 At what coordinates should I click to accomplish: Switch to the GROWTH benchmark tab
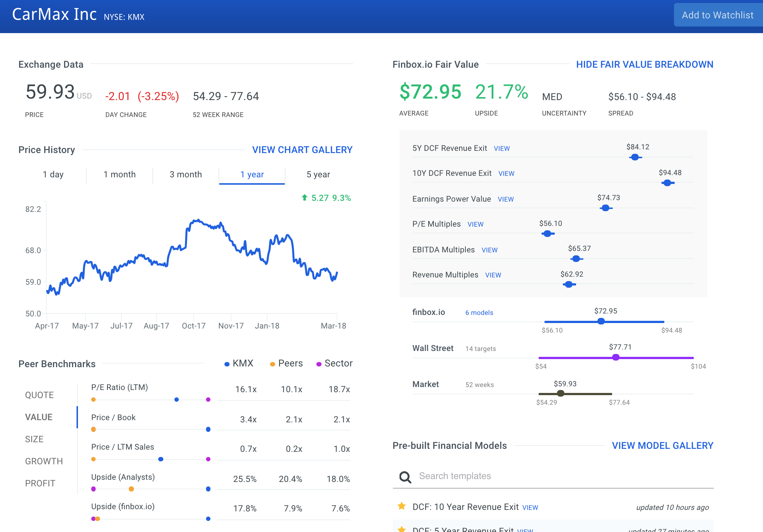[x=44, y=461]
